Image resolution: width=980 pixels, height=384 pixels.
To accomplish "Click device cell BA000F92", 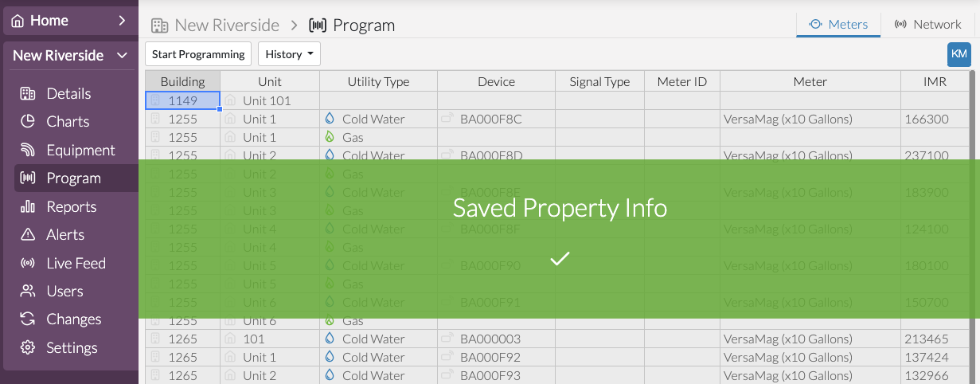I will pyautogui.click(x=496, y=357).
